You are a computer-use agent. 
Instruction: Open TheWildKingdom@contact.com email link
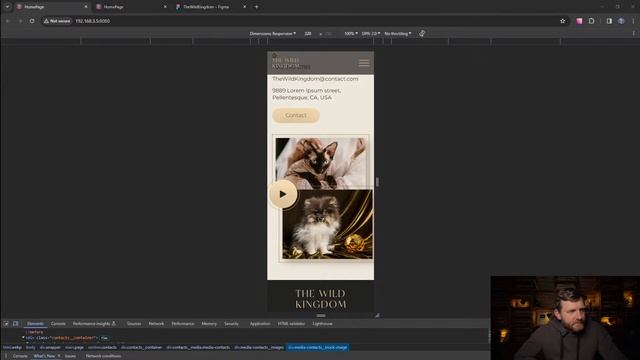pyautogui.click(x=315, y=79)
